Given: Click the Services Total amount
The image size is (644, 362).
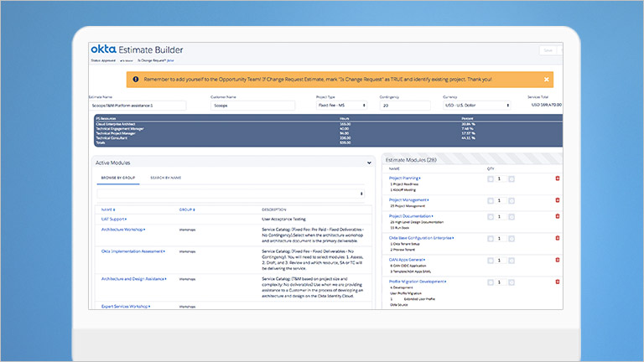Looking at the screenshot, I should click(x=546, y=105).
